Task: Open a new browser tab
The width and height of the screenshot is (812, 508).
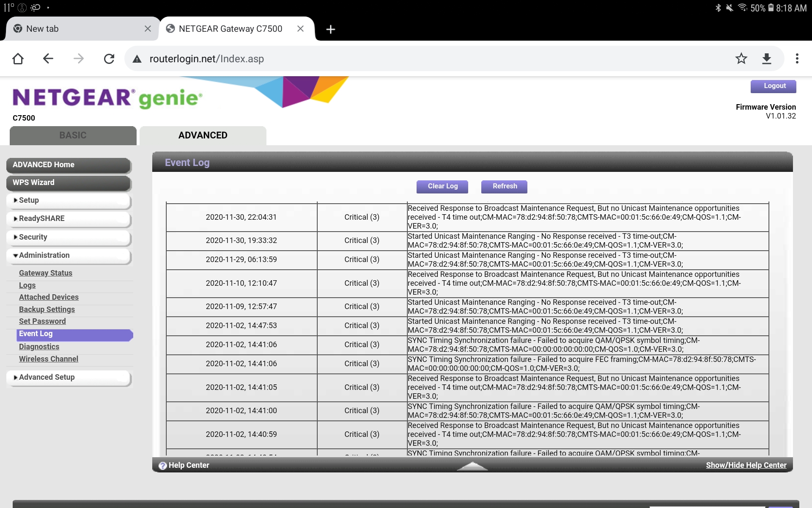Action: point(330,29)
